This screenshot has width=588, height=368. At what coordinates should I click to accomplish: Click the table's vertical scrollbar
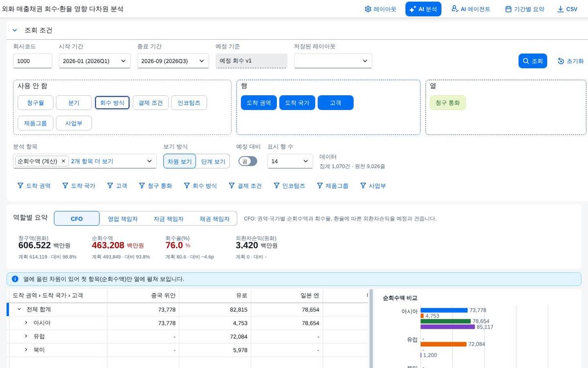click(x=370, y=328)
